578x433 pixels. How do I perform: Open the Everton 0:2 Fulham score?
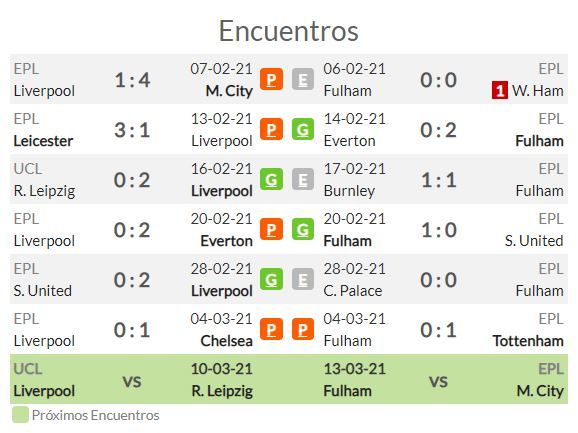click(x=439, y=130)
